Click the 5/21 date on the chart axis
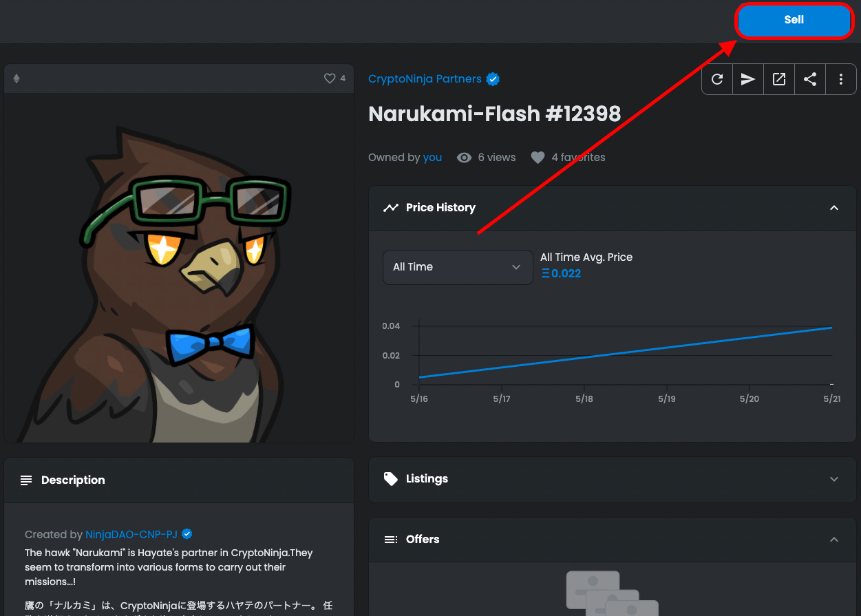 point(832,399)
